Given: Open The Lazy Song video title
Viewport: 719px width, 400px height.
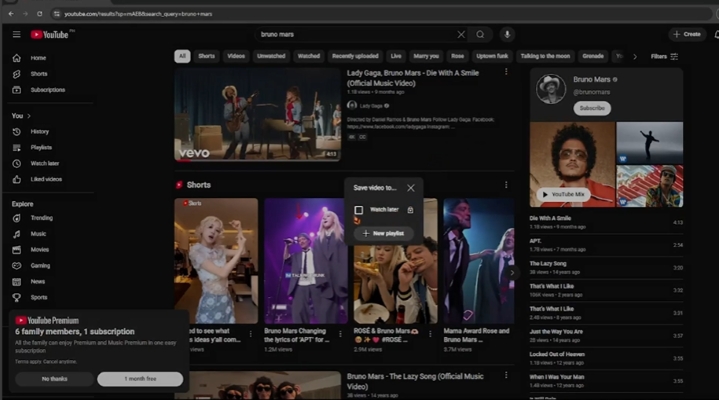Looking at the screenshot, I should point(415,381).
